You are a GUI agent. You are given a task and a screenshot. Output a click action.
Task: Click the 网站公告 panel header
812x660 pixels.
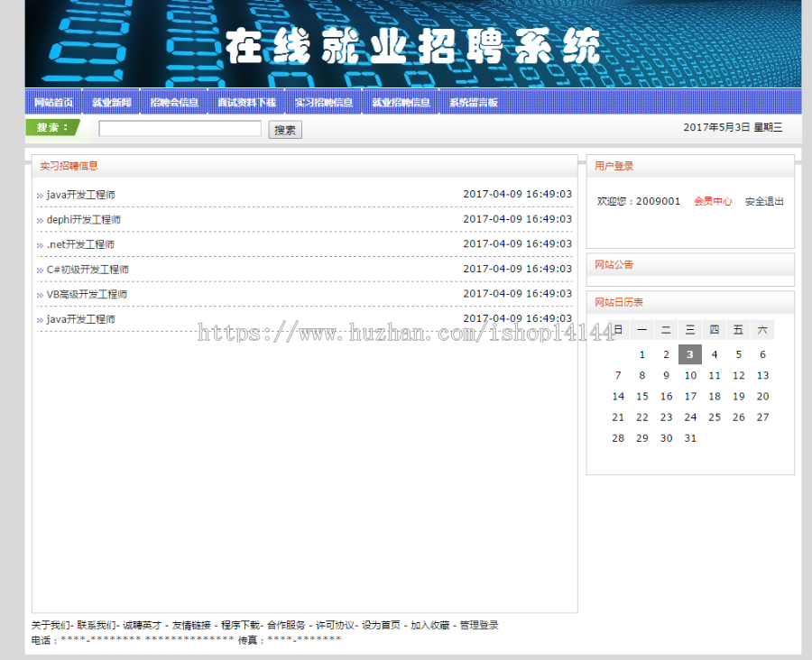pyautogui.click(x=690, y=265)
